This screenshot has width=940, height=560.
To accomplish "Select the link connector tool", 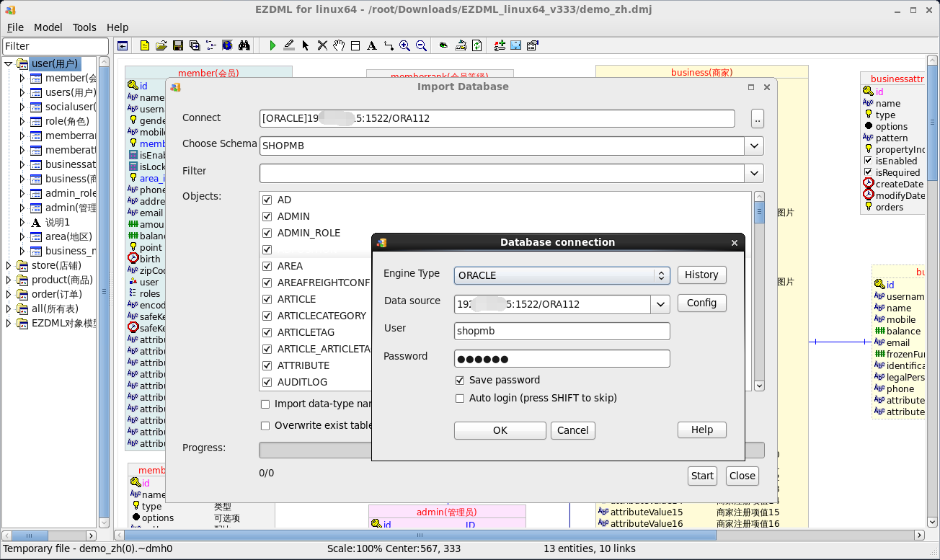I will pyautogui.click(x=389, y=45).
